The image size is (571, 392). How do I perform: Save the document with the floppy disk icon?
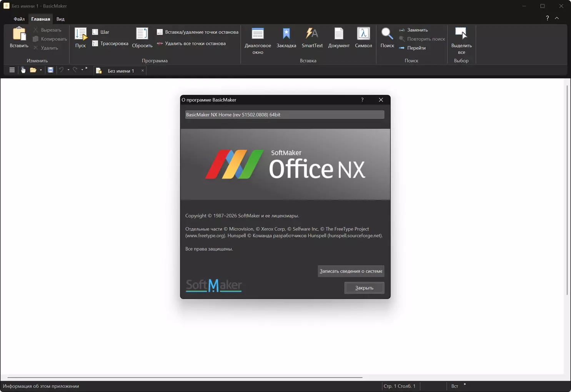(x=50, y=70)
